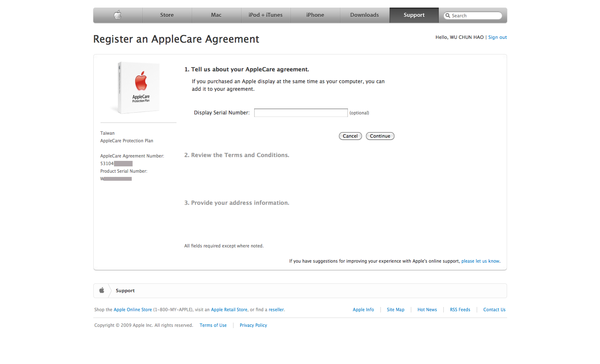Viewport: 600px width, 364px height.
Task: Open the Hot News footer link
Action: pyautogui.click(x=427, y=310)
